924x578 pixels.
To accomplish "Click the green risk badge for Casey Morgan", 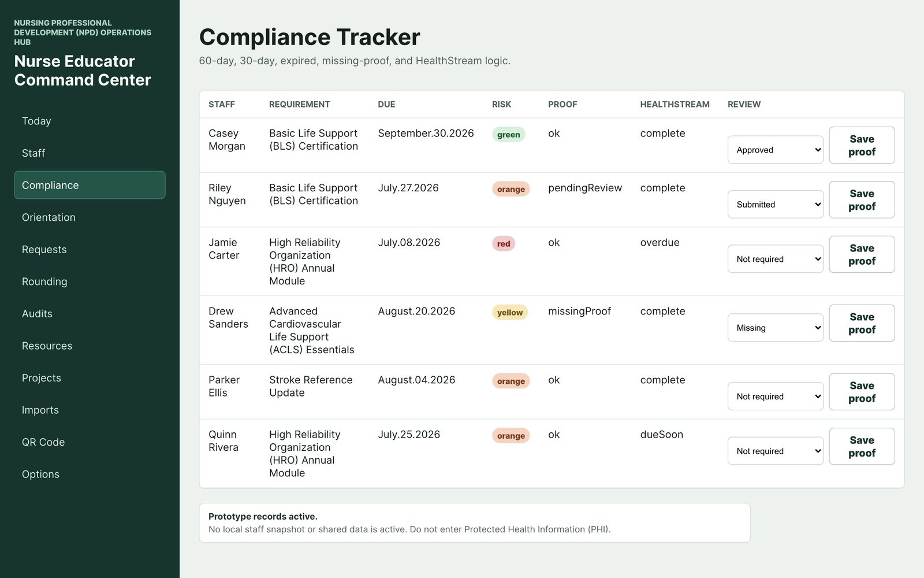I will tap(508, 135).
